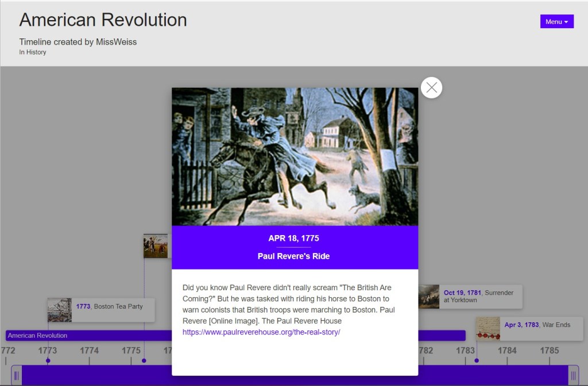Click the timeline dot marker at 1773

tap(48, 361)
